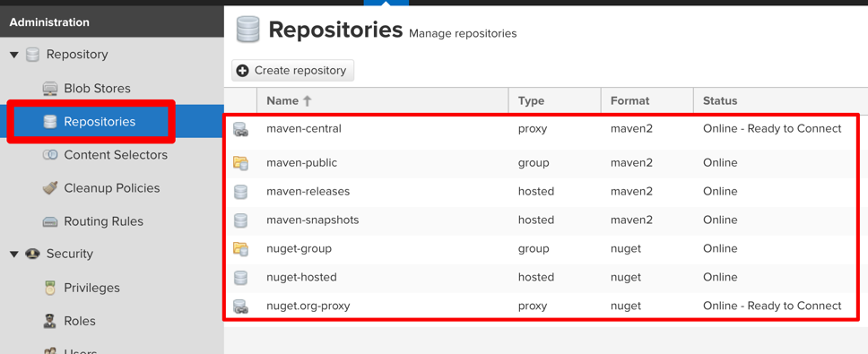Click the Security officer icon
This screenshot has width=868, height=354.
tap(32, 254)
